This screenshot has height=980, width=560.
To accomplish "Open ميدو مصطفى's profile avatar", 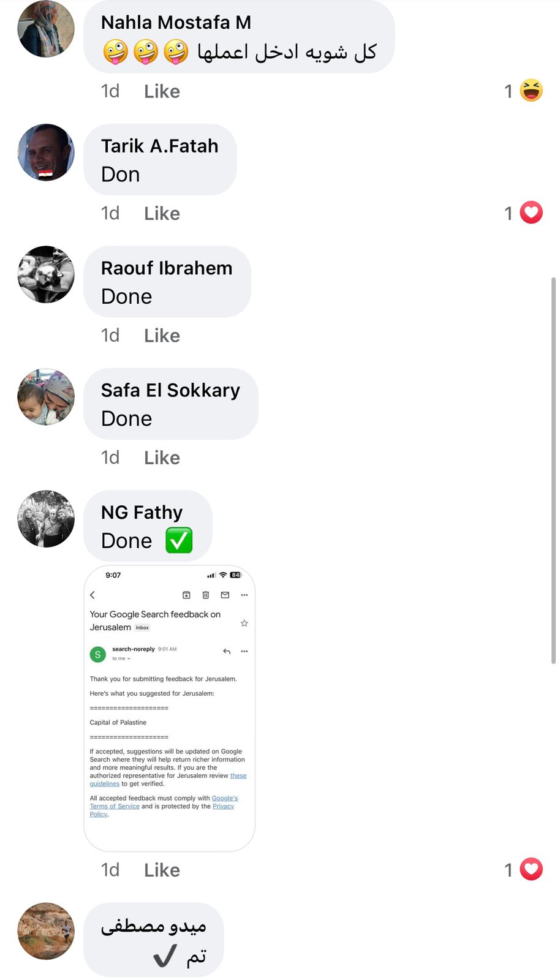I will click(x=46, y=931).
